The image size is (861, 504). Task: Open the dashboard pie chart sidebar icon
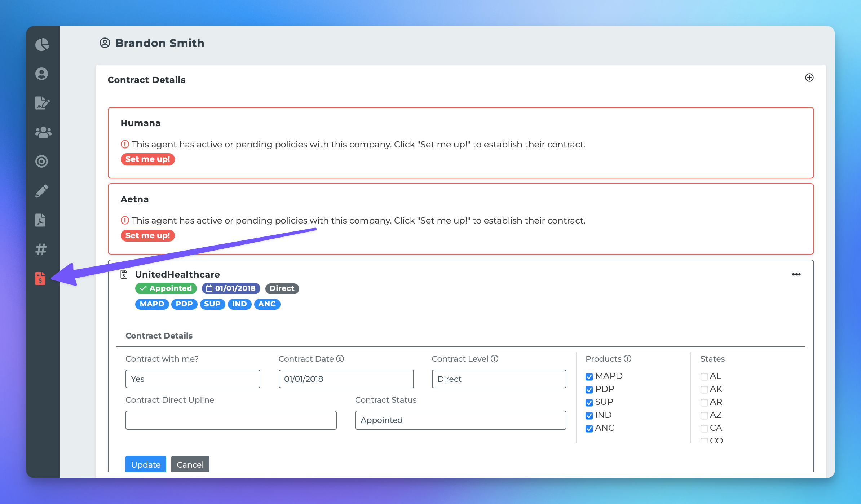(42, 44)
